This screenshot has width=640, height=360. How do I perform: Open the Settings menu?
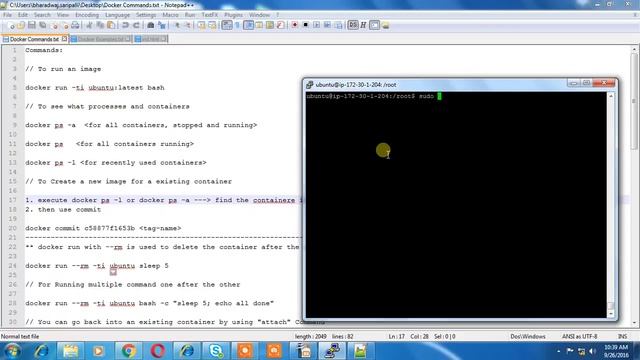146,15
